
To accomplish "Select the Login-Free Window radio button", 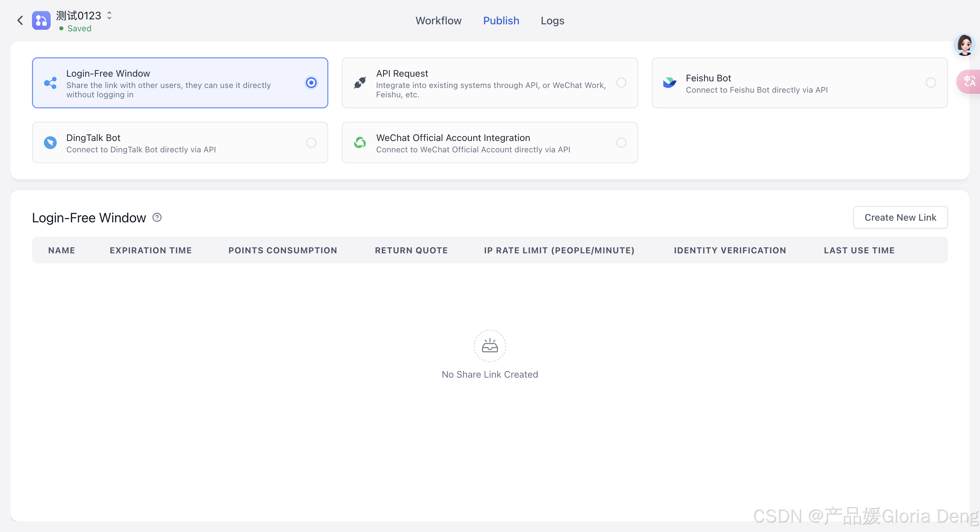I will click(x=311, y=83).
